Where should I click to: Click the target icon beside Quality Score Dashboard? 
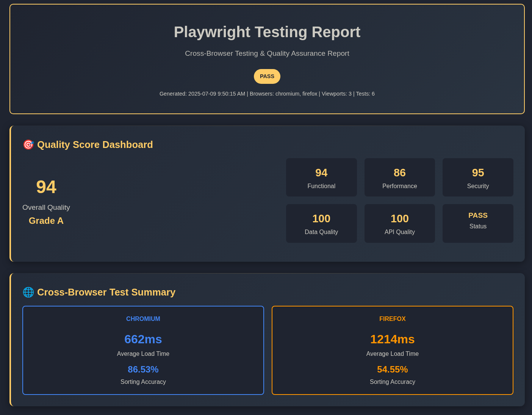[28, 145]
